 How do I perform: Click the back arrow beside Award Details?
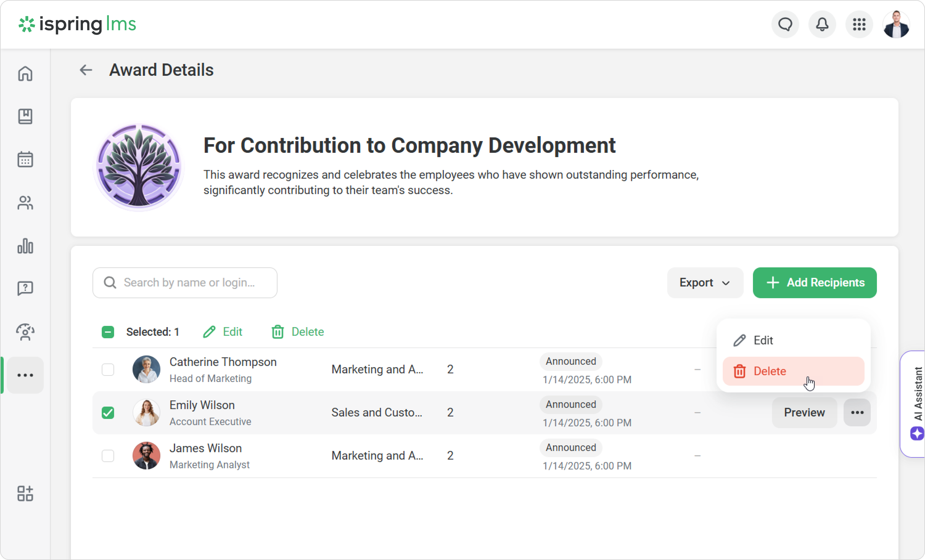coord(86,70)
